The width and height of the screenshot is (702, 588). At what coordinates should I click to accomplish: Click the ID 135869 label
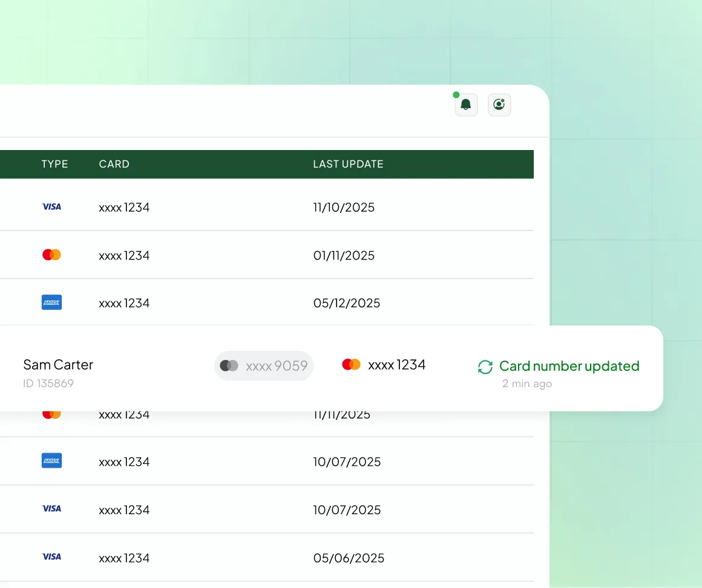pyautogui.click(x=48, y=384)
